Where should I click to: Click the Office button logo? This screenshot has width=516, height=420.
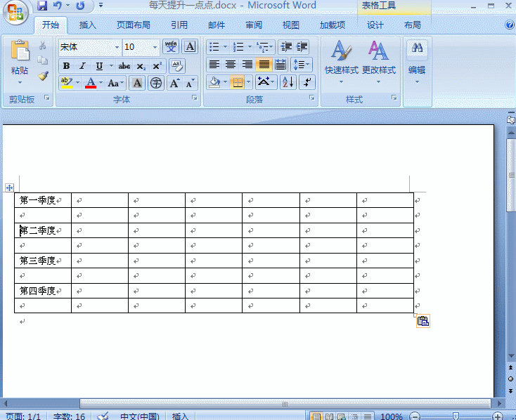15,12
